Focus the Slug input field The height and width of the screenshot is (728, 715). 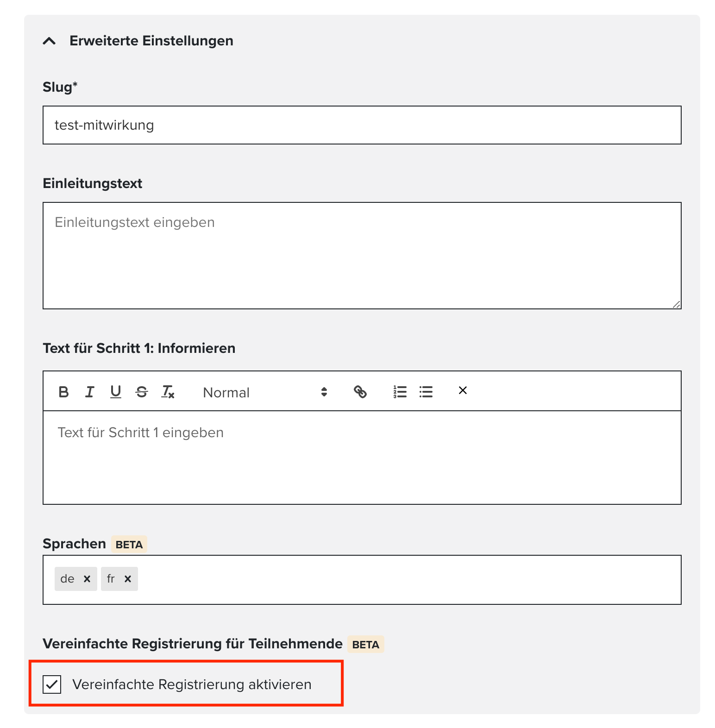(362, 125)
